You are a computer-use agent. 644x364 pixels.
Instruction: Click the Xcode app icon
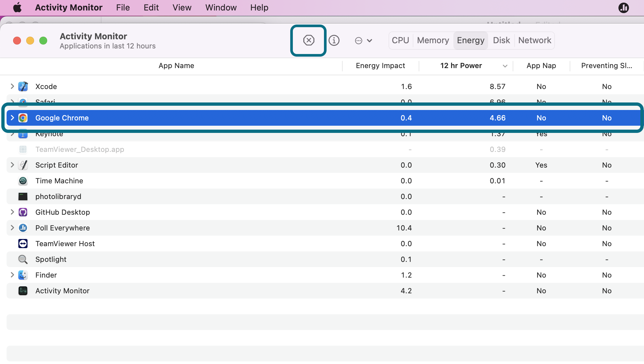(23, 86)
